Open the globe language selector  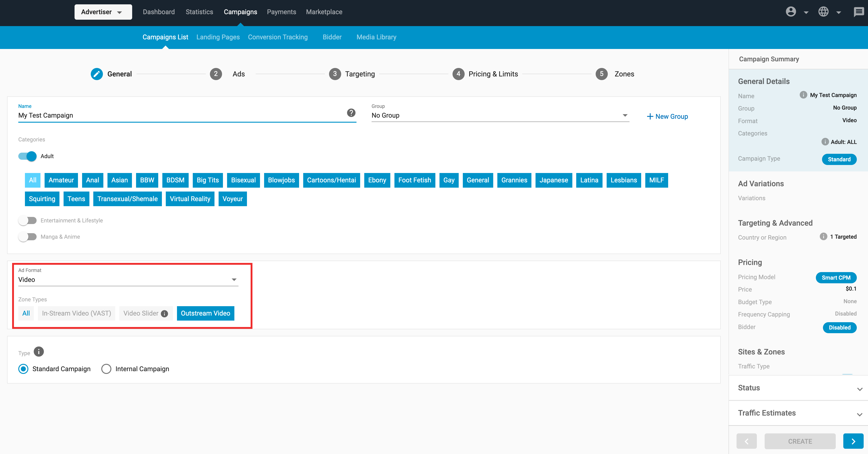823,12
